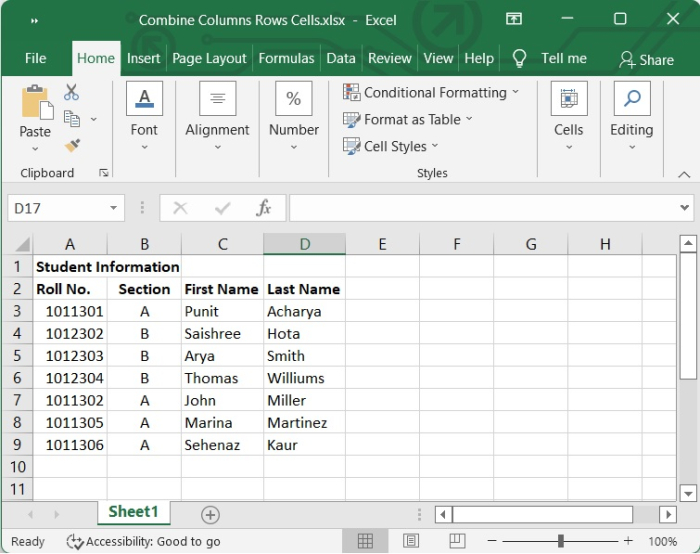Switch to Normal view in status bar
700x554 pixels.
coord(366,541)
